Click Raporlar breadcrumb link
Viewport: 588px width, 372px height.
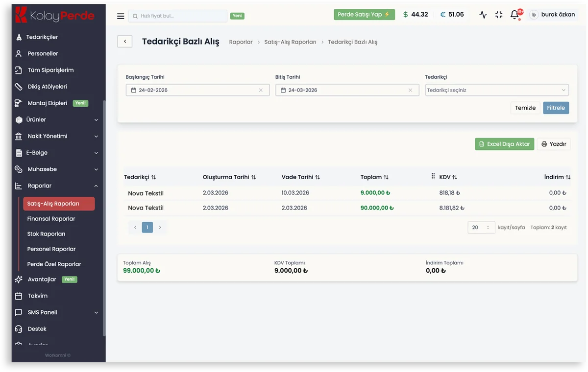(241, 42)
